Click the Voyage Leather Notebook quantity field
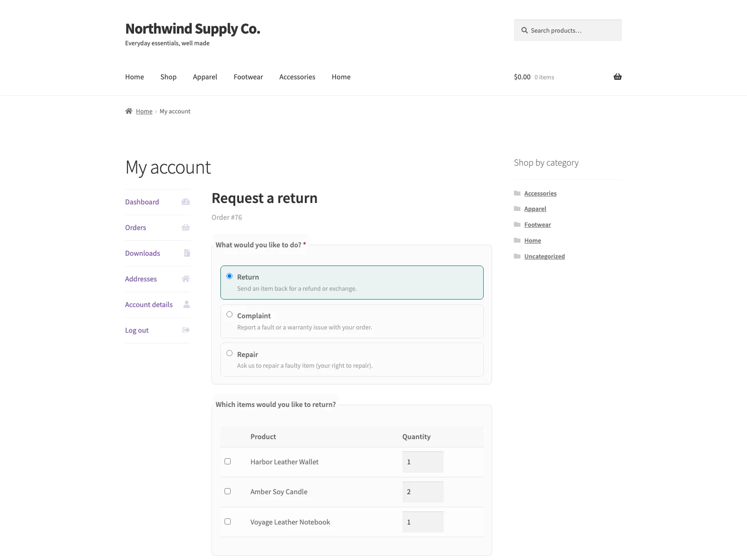 pos(423,522)
